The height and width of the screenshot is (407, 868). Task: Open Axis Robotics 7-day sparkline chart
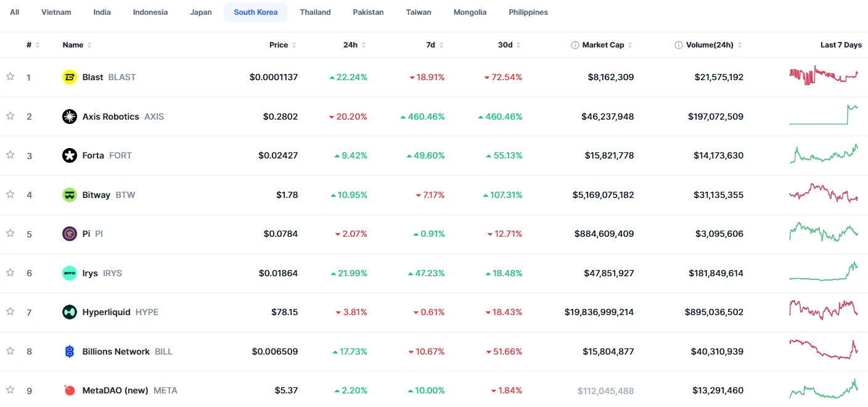pos(824,115)
